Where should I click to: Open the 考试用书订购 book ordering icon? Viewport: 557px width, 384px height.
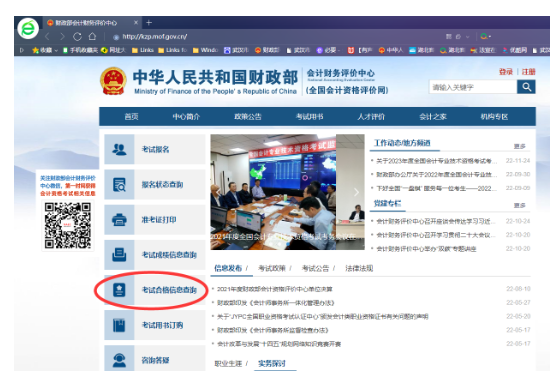pyautogui.click(x=119, y=325)
